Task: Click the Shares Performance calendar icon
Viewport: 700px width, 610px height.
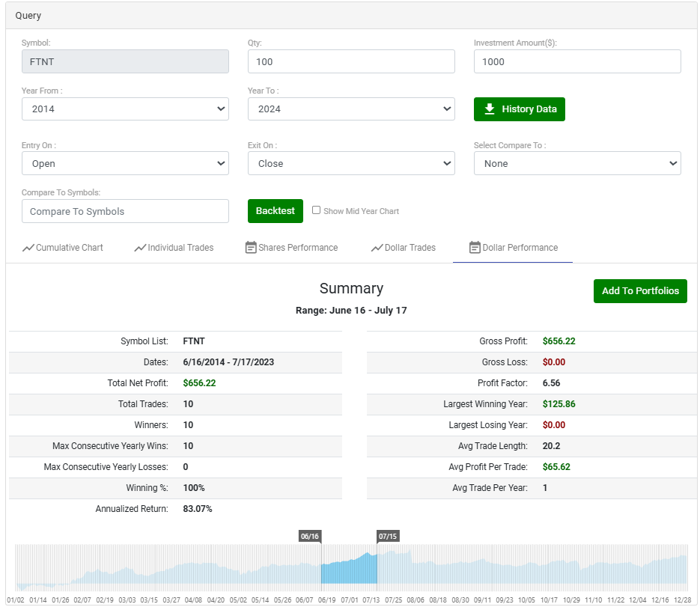Action: coord(251,247)
